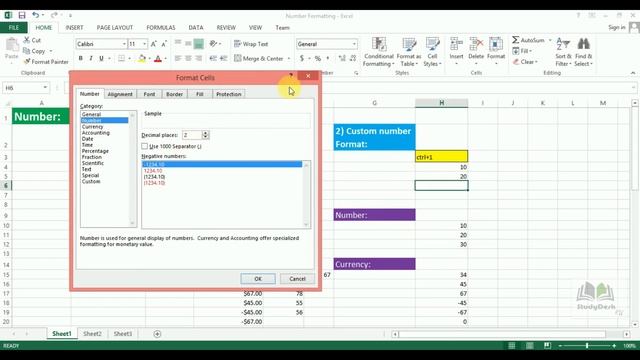Open Sort & Filter menu

(563, 52)
